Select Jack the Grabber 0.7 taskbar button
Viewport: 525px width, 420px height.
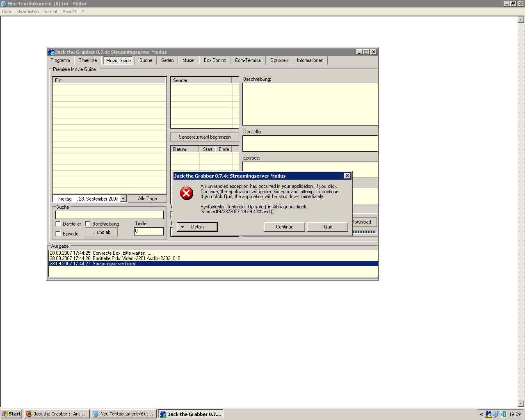[191, 414]
